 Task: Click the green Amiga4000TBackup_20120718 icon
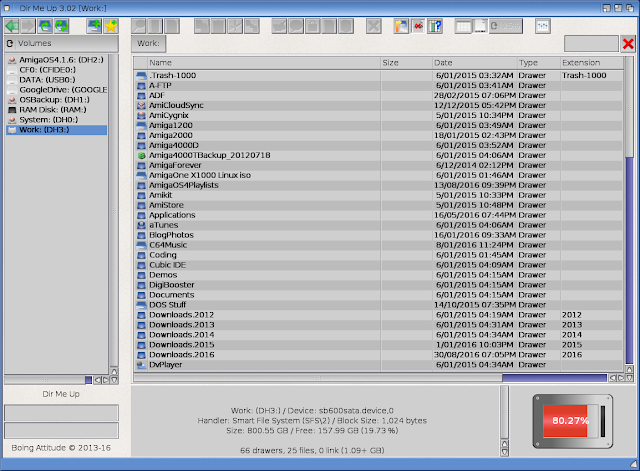coord(141,156)
